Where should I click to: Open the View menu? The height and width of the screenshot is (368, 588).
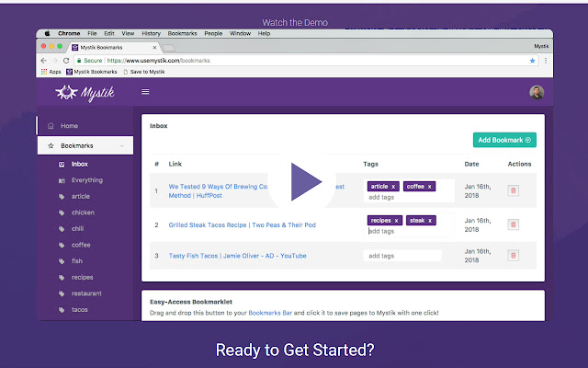(128, 33)
